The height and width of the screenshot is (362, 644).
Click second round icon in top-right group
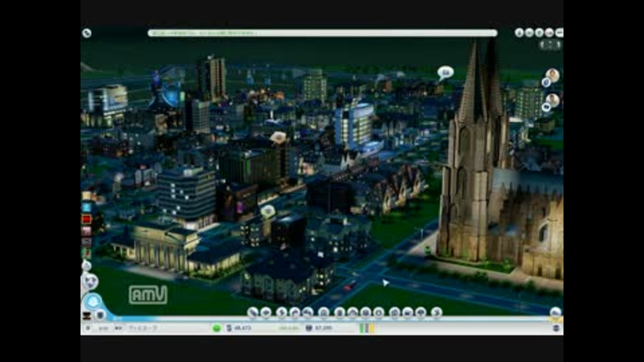(529, 32)
